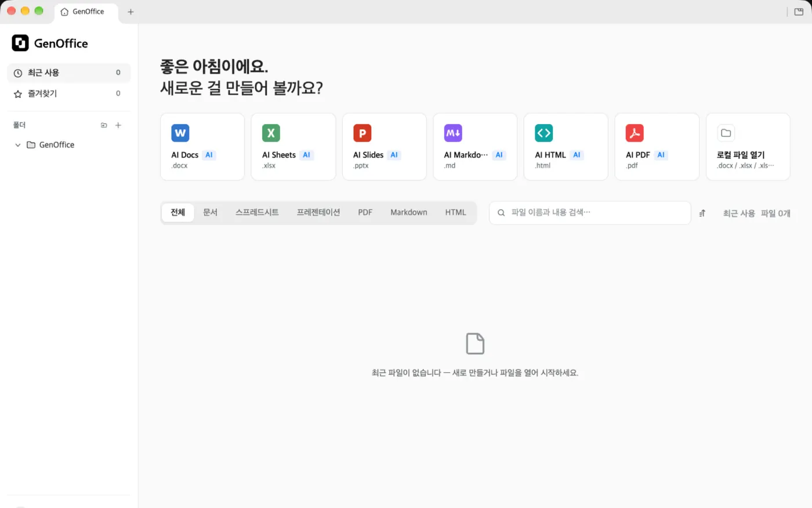Click the GenOffice title text in sidebar
Screen dimensions: 812x508
[x=61, y=43]
